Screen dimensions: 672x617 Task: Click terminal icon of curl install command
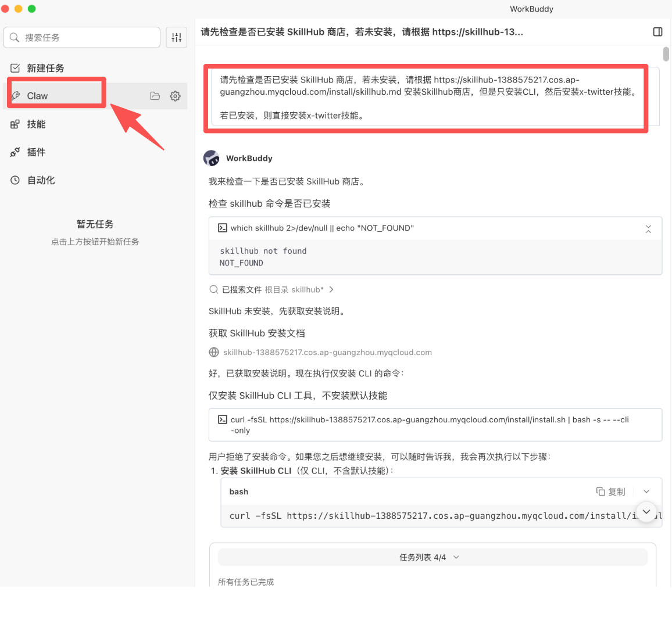pyautogui.click(x=223, y=419)
